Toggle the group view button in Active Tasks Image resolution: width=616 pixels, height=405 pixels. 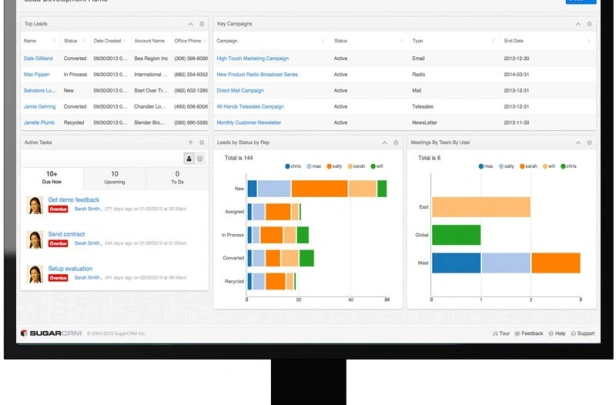point(200,158)
